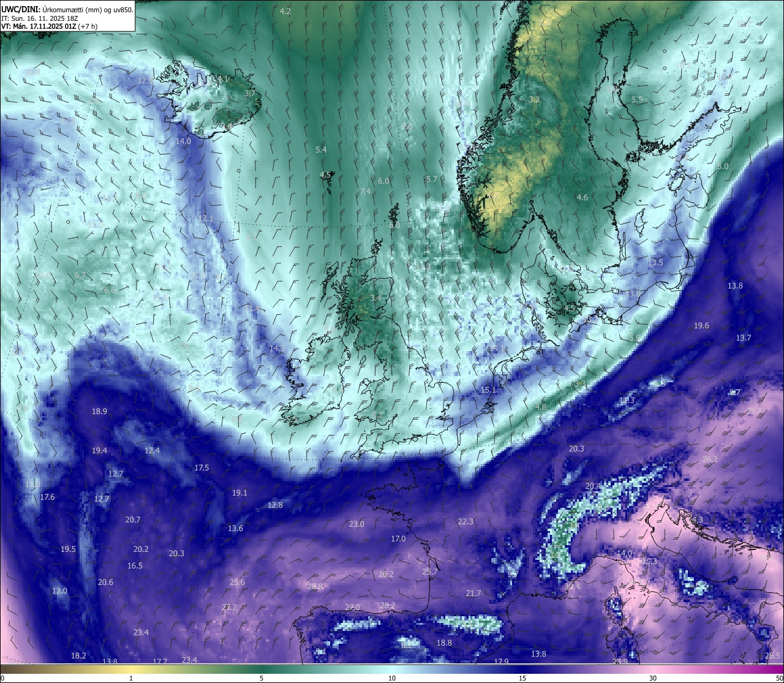Image resolution: width=784 pixels, height=683 pixels.
Task: Click the 19.5 value near the left edge
Action: coord(68,549)
